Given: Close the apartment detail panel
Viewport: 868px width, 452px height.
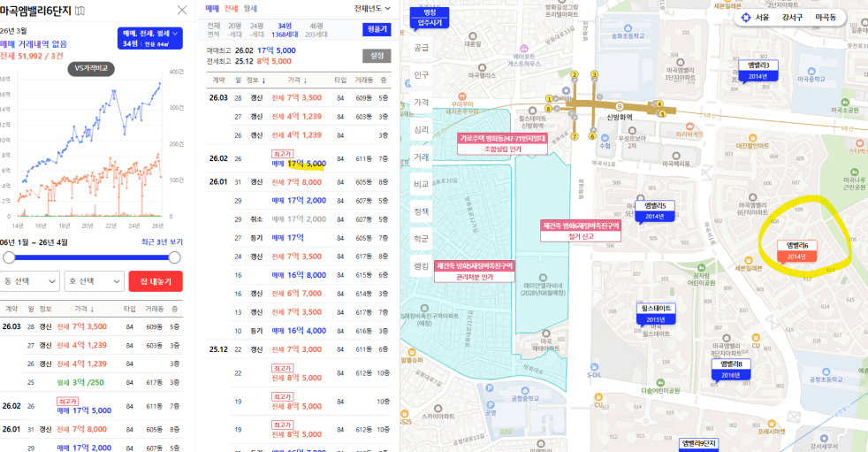Looking at the screenshot, I should click(x=181, y=11).
